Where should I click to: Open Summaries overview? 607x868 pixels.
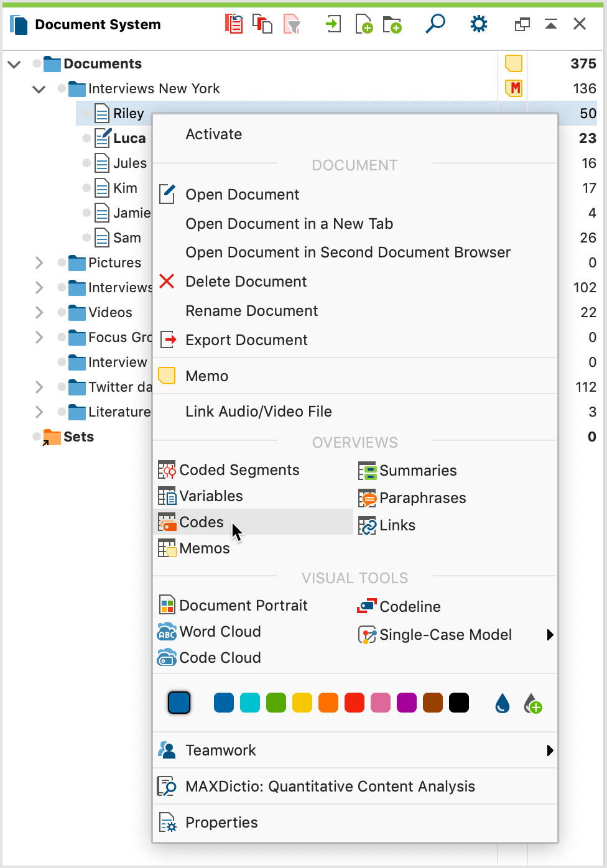(x=407, y=471)
